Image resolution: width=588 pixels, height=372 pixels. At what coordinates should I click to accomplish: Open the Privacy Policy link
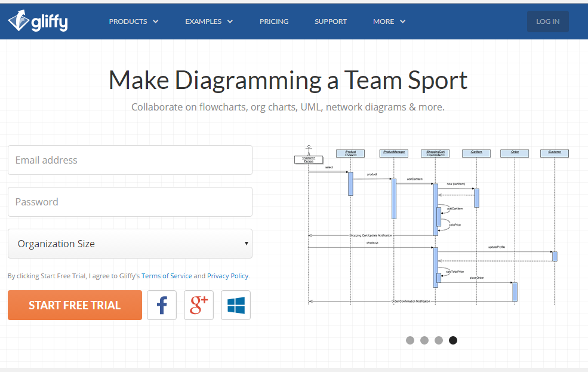[x=227, y=276]
